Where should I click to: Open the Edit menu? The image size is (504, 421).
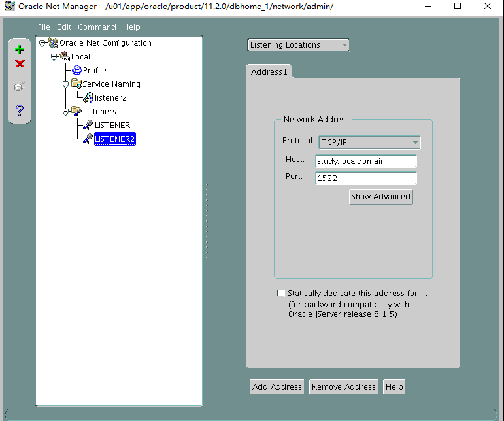63,27
